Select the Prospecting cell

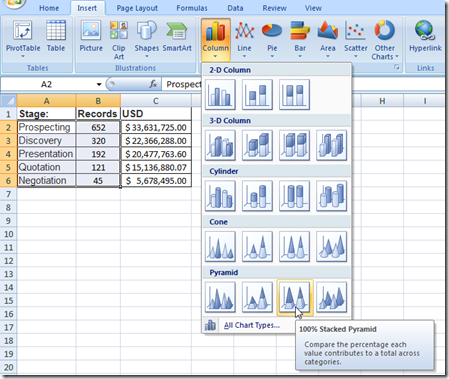[46, 127]
